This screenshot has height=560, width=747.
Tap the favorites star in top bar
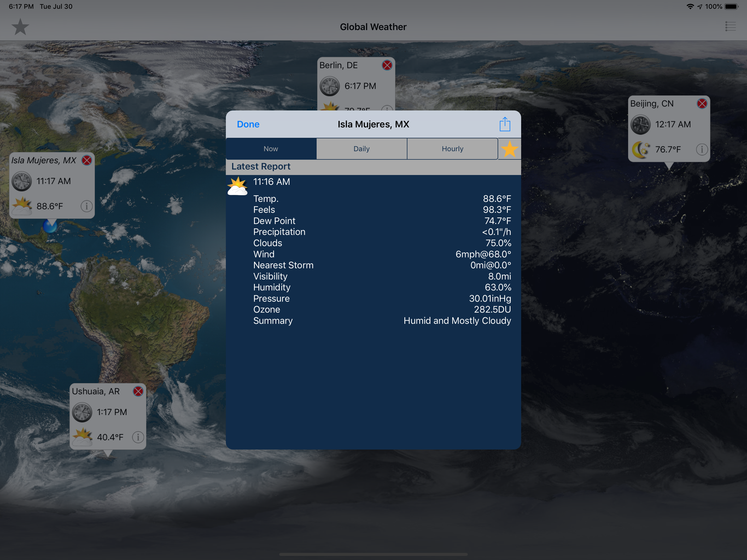click(20, 27)
